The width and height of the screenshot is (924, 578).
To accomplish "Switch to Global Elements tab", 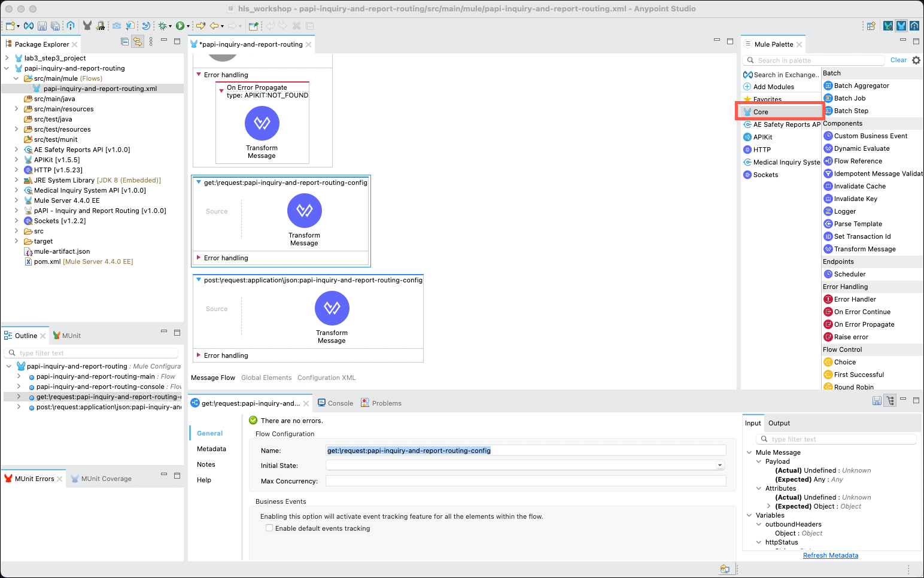I will click(266, 378).
